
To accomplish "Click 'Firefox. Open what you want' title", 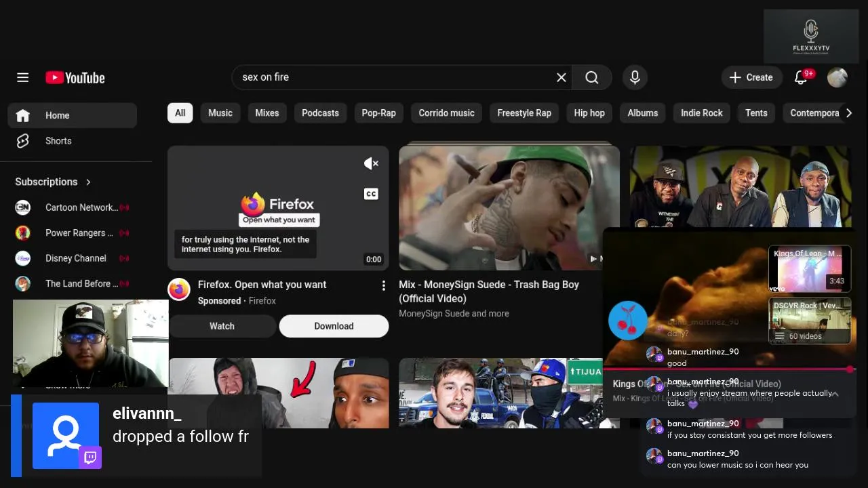I will pyautogui.click(x=262, y=285).
